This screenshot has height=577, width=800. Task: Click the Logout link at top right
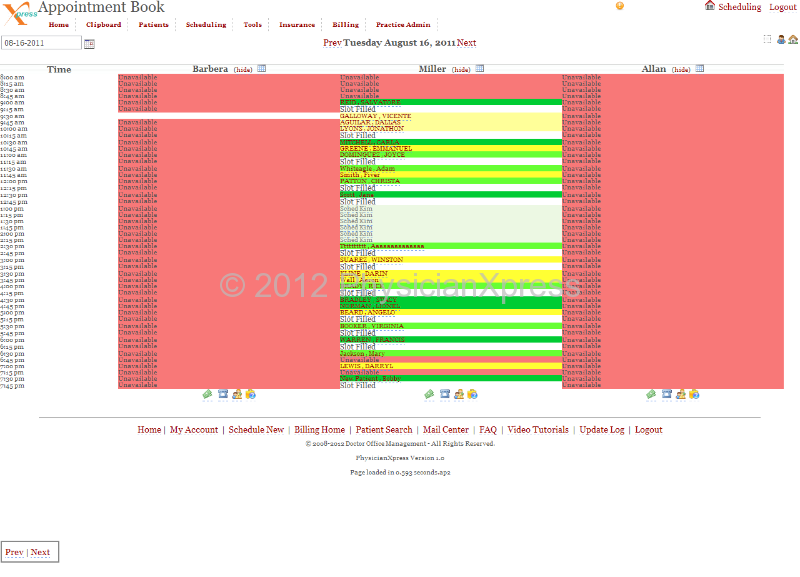tap(783, 7)
